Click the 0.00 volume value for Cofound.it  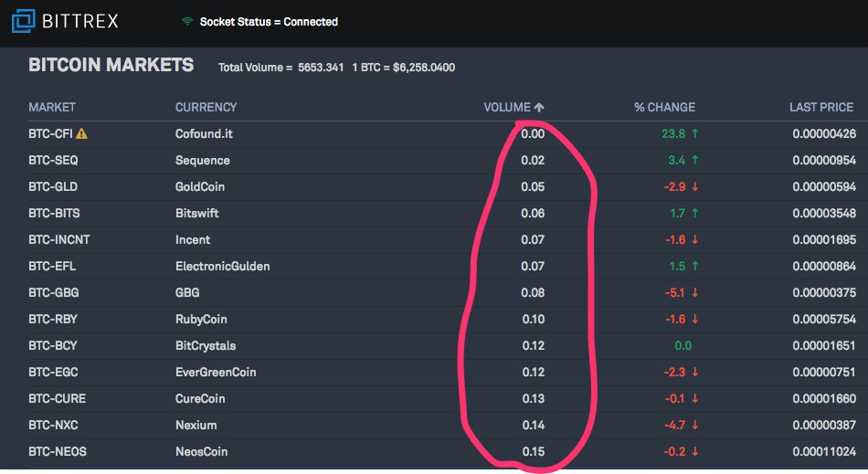click(533, 133)
